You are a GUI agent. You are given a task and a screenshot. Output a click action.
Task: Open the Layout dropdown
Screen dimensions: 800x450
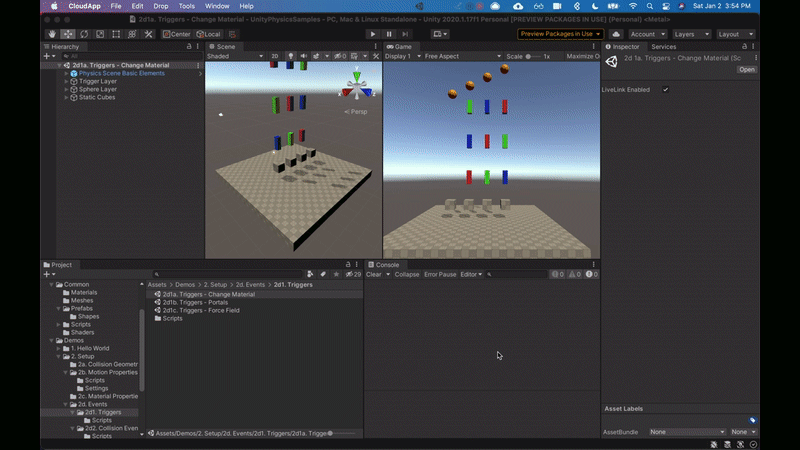pos(735,34)
